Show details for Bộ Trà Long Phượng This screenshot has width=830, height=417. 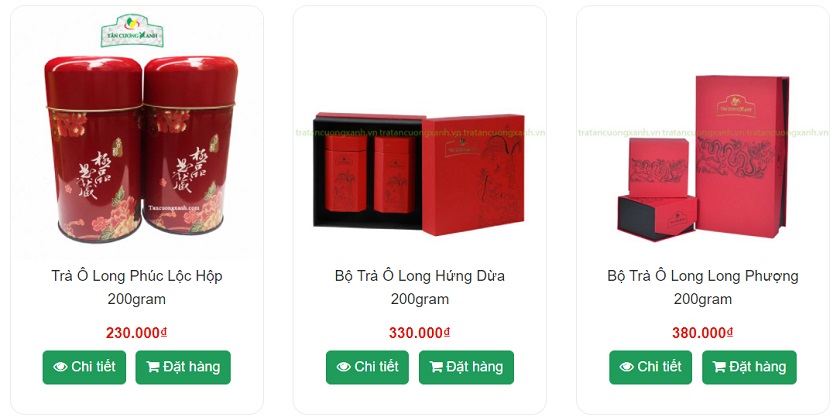pyautogui.click(x=651, y=367)
